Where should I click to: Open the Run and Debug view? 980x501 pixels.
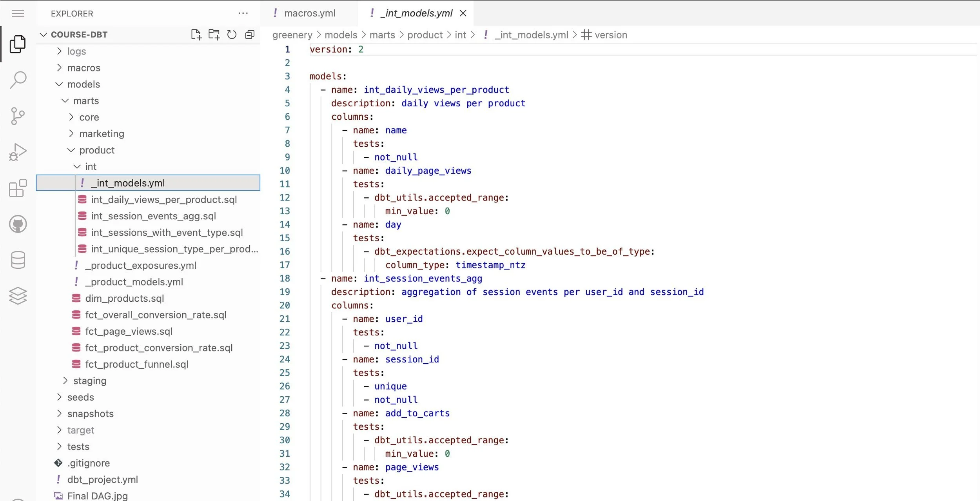pyautogui.click(x=18, y=152)
